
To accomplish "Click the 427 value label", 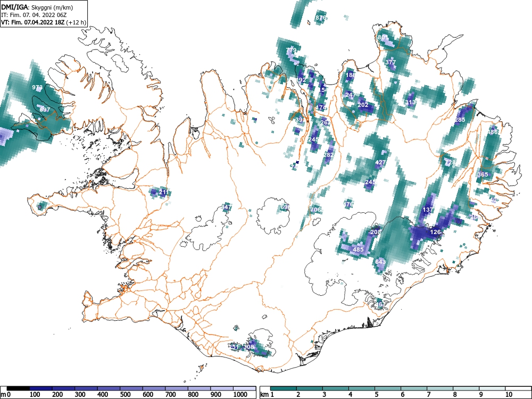I will 380,162.
